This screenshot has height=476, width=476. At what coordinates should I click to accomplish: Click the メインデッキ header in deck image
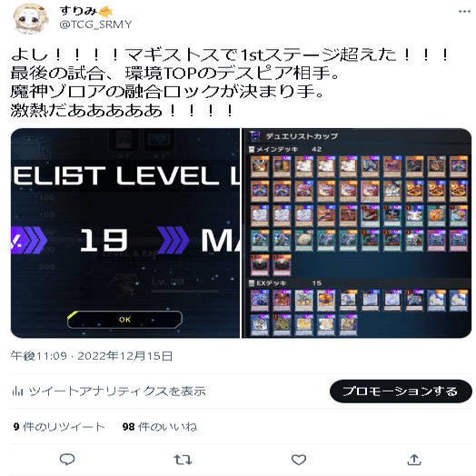pyautogui.click(x=273, y=149)
